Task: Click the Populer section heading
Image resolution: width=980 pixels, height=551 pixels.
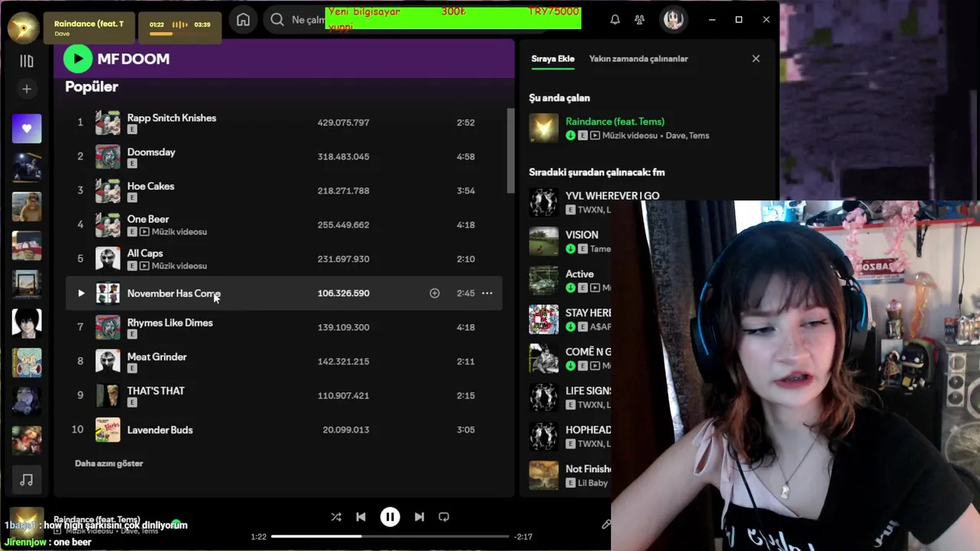Action: (91, 87)
